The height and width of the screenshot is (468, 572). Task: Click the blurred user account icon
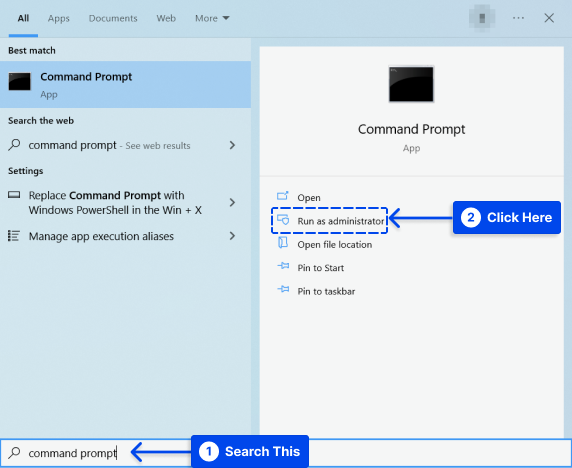pos(482,18)
